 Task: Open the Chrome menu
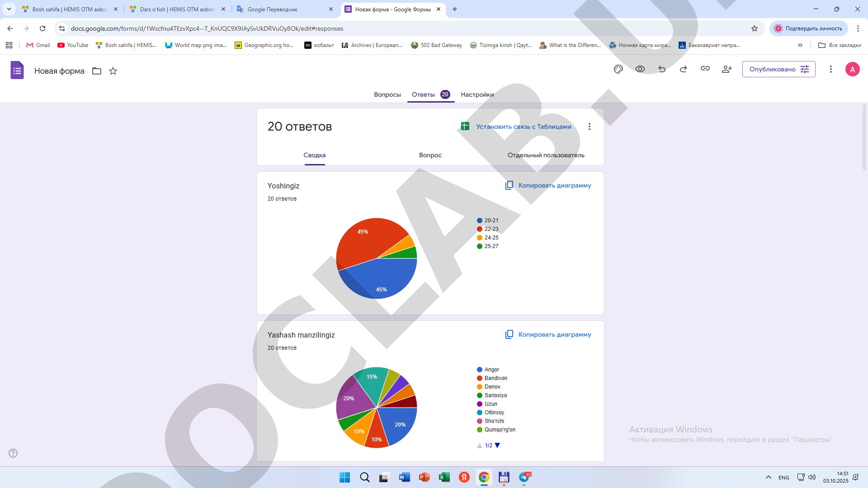858,28
